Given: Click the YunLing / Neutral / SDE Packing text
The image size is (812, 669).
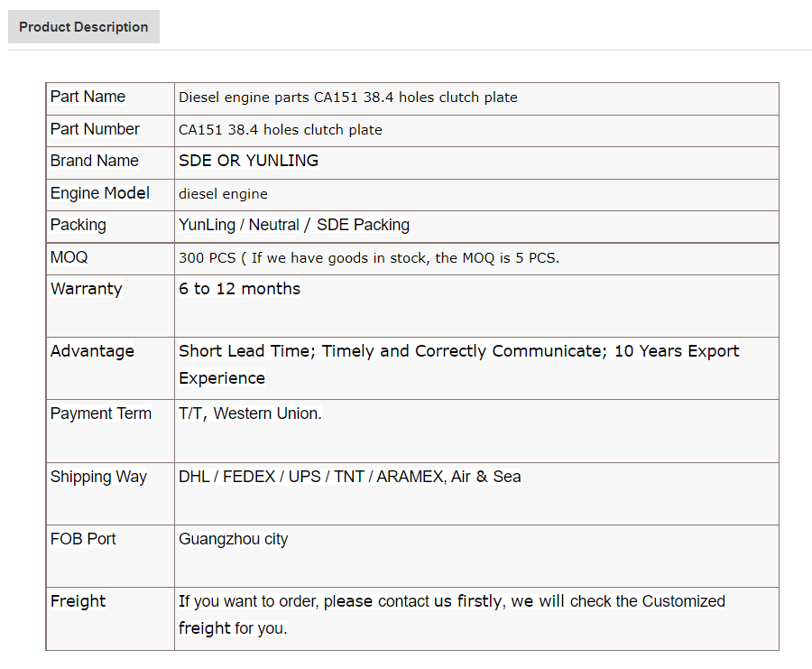Looking at the screenshot, I should coord(294,225).
